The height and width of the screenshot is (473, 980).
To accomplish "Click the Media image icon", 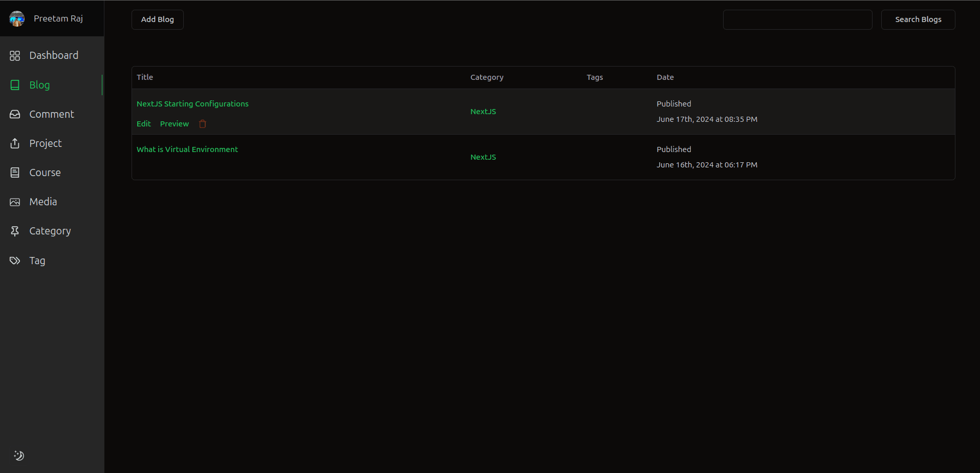I will [x=15, y=202].
